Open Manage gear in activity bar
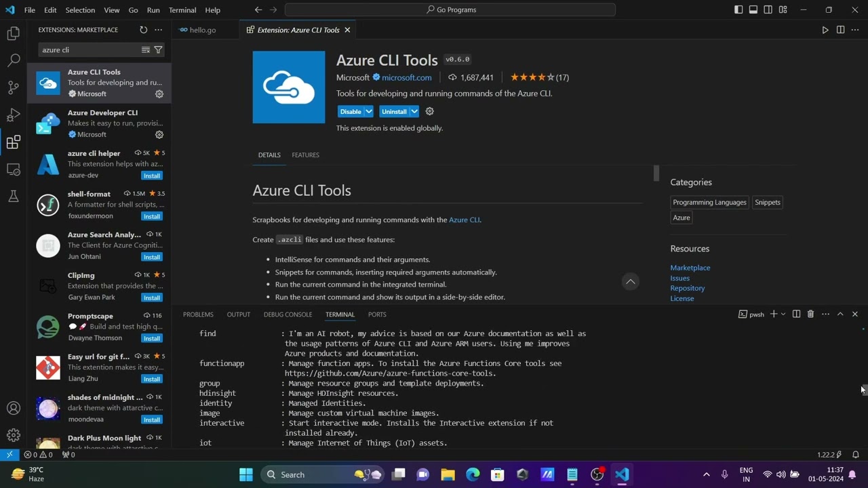Image resolution: width=868 pixels, height=488 pixels. tap(14, 435)
